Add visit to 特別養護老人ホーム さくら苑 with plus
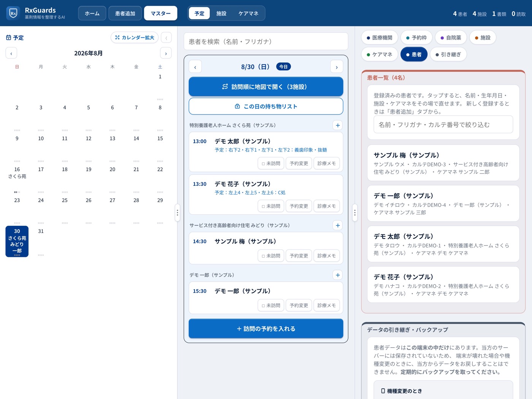The height and width of the screenshot is (399, 532). coord(337,125)
